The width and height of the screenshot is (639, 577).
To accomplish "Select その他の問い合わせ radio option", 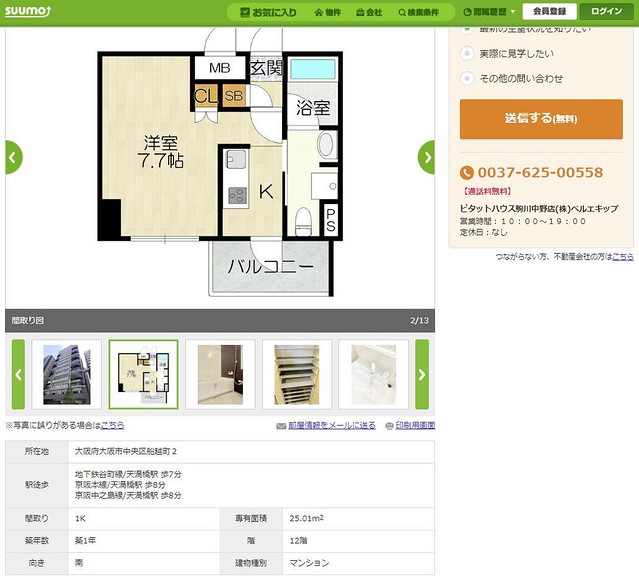I will coord(467,78).
